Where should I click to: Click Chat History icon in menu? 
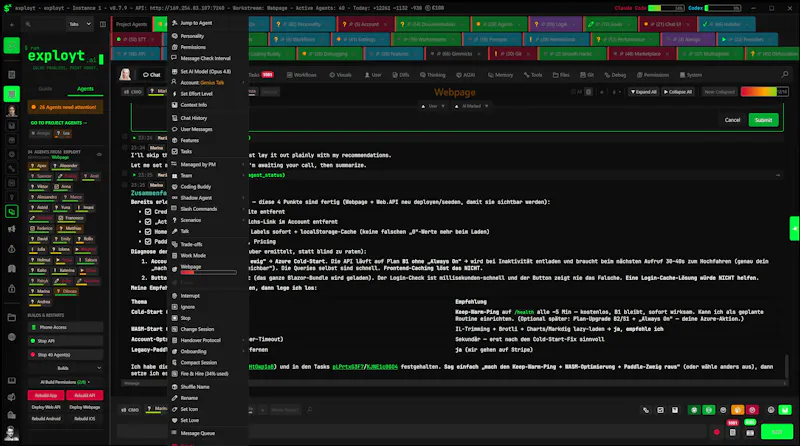174,118
